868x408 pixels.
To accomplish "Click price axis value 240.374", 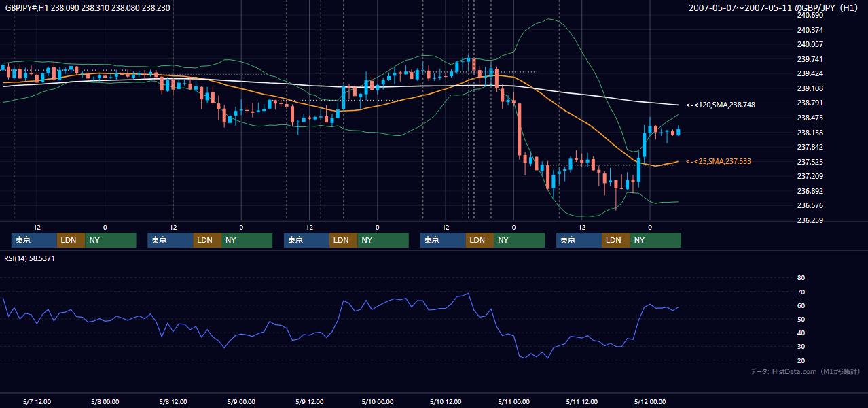I will (810, 30).
